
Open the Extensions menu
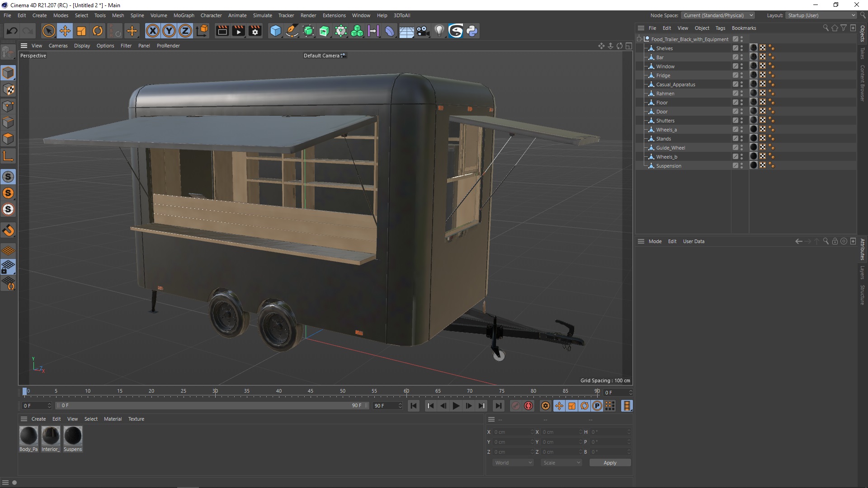334,15
